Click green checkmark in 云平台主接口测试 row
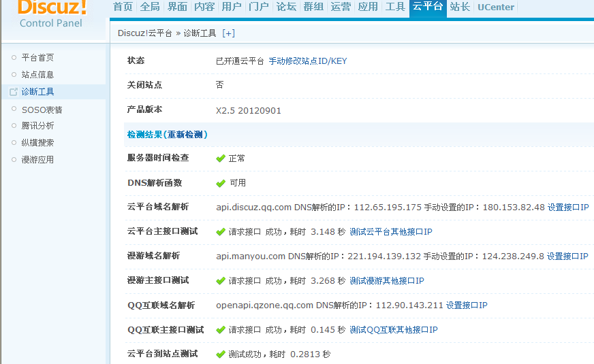 221,232
